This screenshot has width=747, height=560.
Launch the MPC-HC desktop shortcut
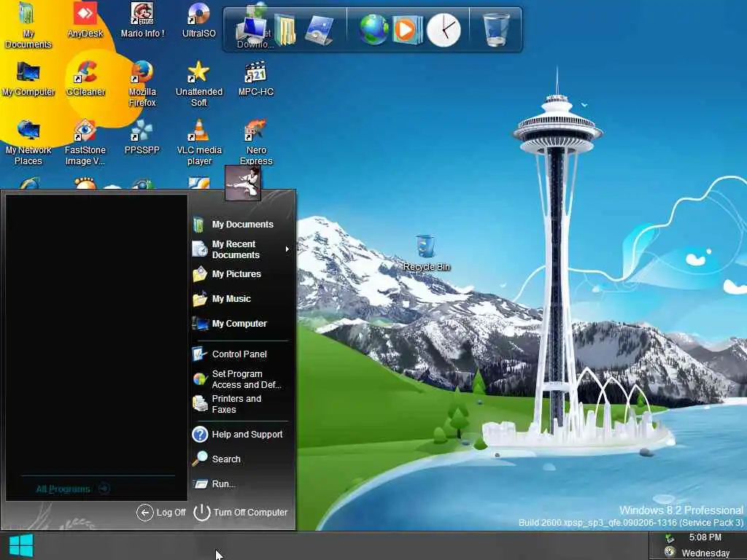256,79
